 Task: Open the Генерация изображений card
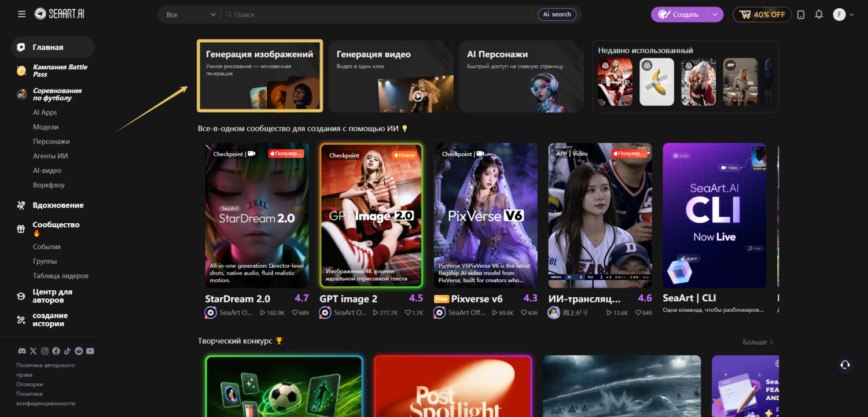click(260, 76)
